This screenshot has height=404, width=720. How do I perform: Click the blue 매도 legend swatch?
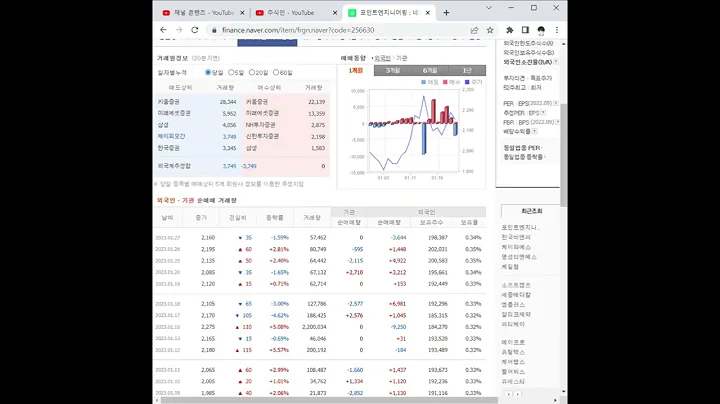[x=423, y=82]
